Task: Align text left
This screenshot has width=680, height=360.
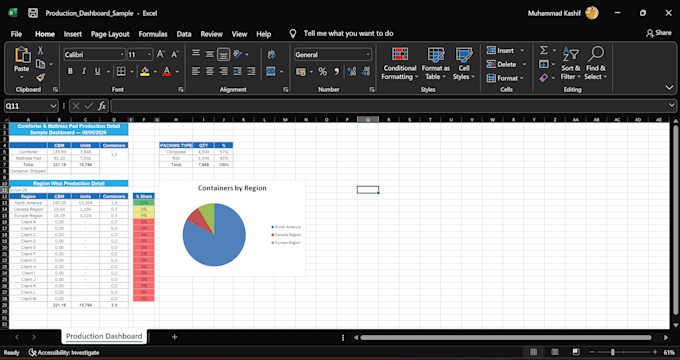Action: pyautogui.click(x=196, y=72)
